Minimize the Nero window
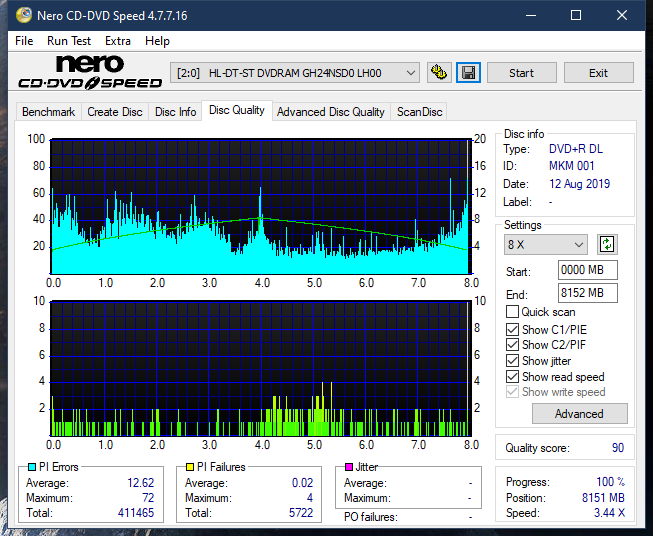Viewport: 653px width, 536px height. coord(531,15)
